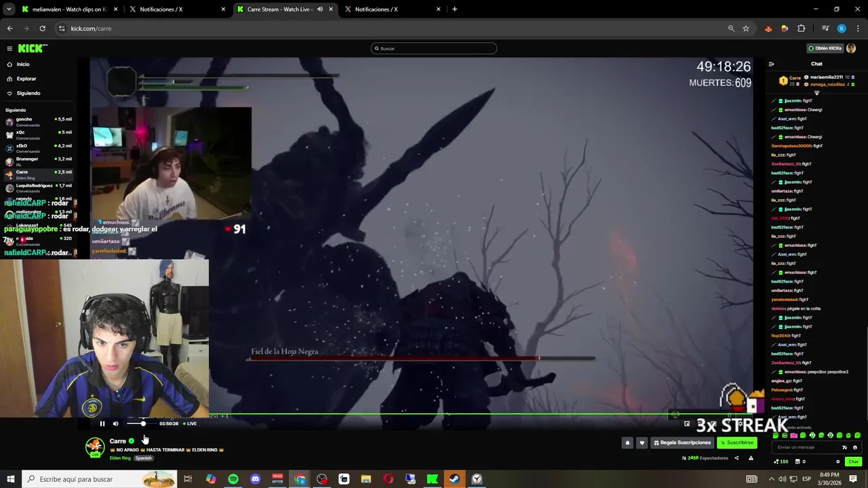Open zEkO channel in followed list
This screenshot has width=868, height=488.
point(39,148)
